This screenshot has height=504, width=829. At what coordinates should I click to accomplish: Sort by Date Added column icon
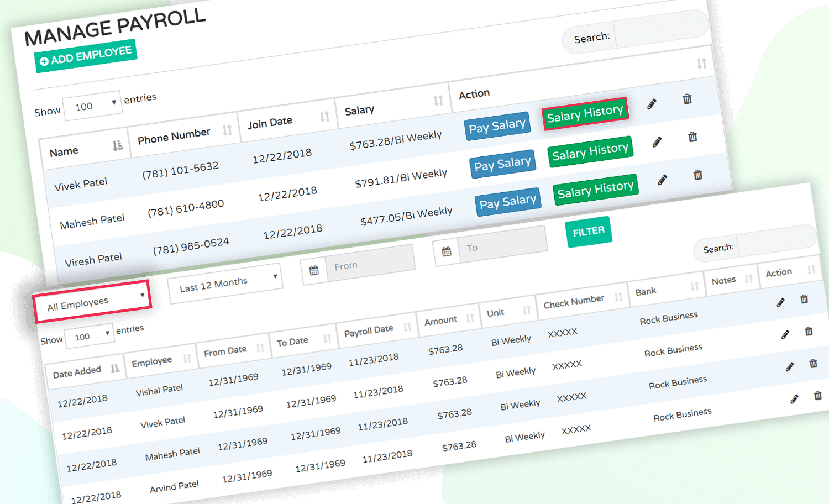[x=115, y=368]
